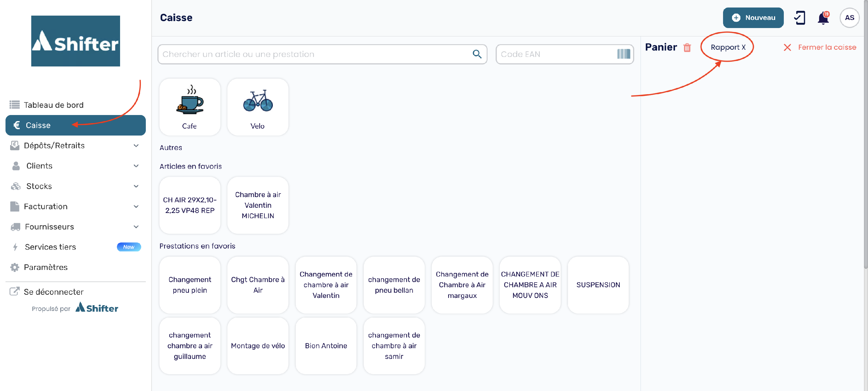Open the Dépôts/Retraits menu
868x391 pixels.
coord(76,145)
